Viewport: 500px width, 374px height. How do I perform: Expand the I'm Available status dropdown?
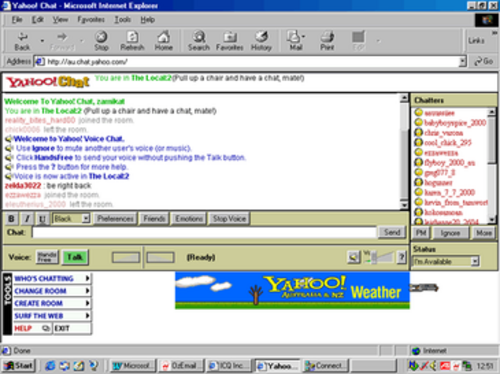pos(446,261)
